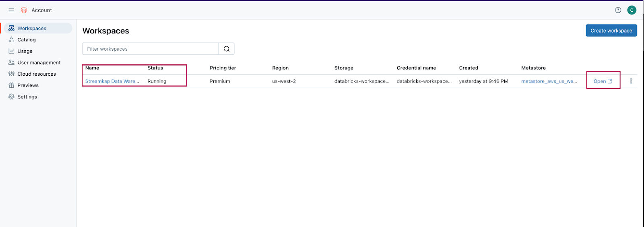Click the Storage column header
Viewport: 644px width, 227px height.
click(x=344, y=68)
